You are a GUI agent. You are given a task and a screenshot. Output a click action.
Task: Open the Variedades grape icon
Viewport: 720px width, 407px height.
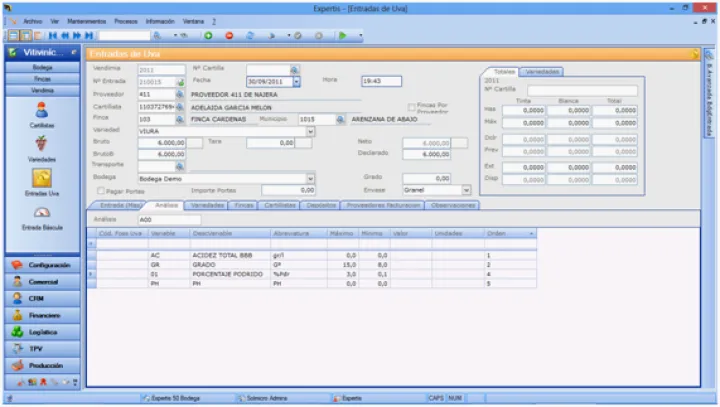tap(42, 146)
